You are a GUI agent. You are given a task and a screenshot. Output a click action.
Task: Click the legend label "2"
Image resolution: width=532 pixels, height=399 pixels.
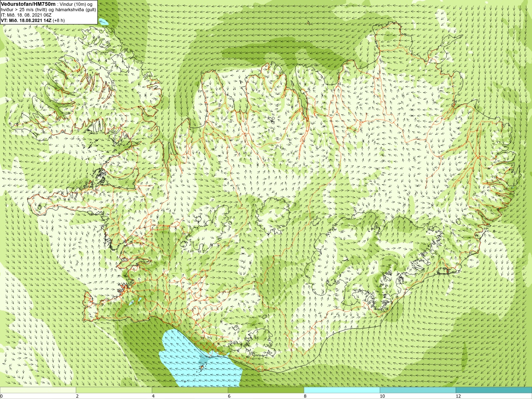[x=77, y=397]
